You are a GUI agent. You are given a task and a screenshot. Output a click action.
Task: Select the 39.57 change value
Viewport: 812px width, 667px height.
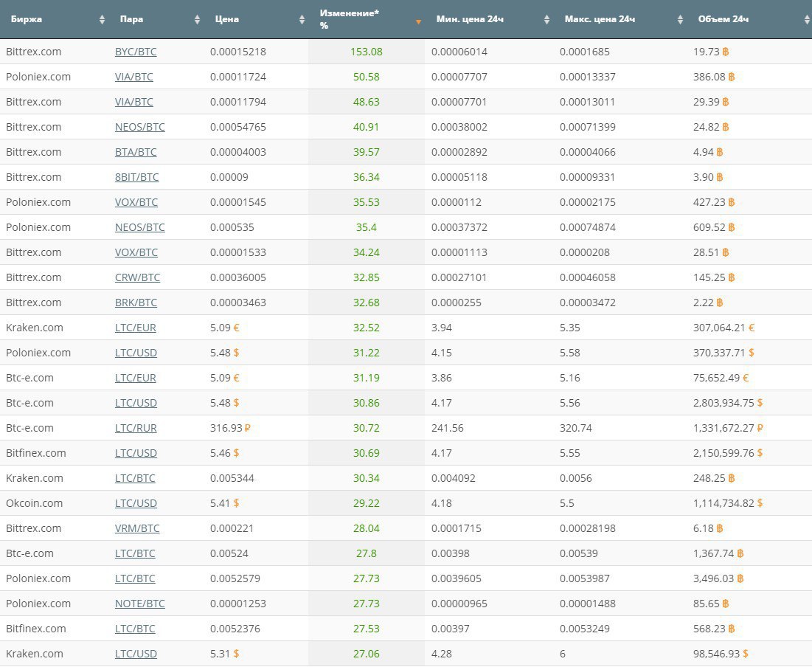366,153
